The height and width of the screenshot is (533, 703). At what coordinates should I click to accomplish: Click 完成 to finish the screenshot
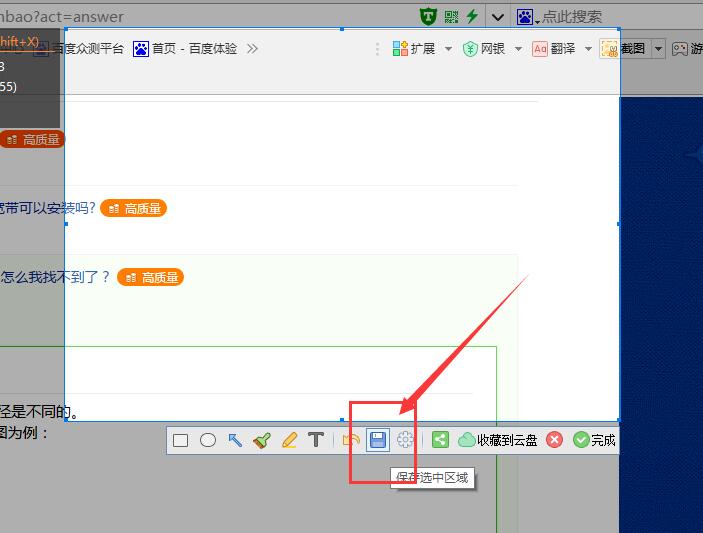594,440
